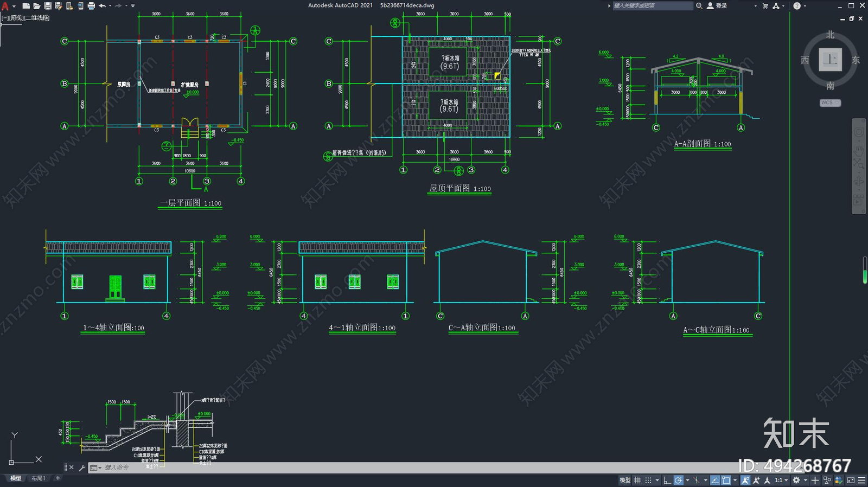Toggle clean screen icon in status bar
Image resolution: width=868 pixels, height=487 pixels.
[x=851, y=480]
